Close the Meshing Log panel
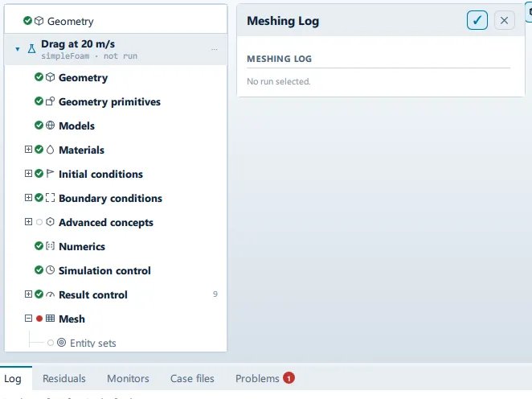Viewport: 532px width, 399px height. (504, 20)
